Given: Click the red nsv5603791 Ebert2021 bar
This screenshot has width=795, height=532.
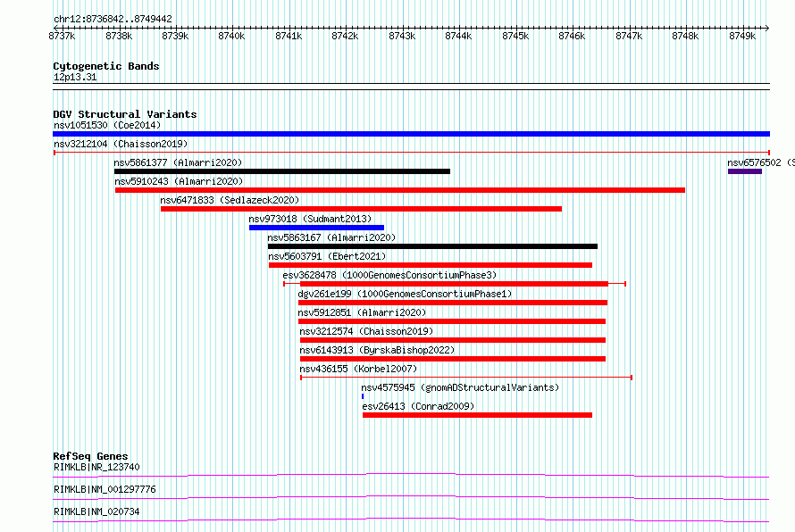Looking at the screenshot, I should (431, 265).
